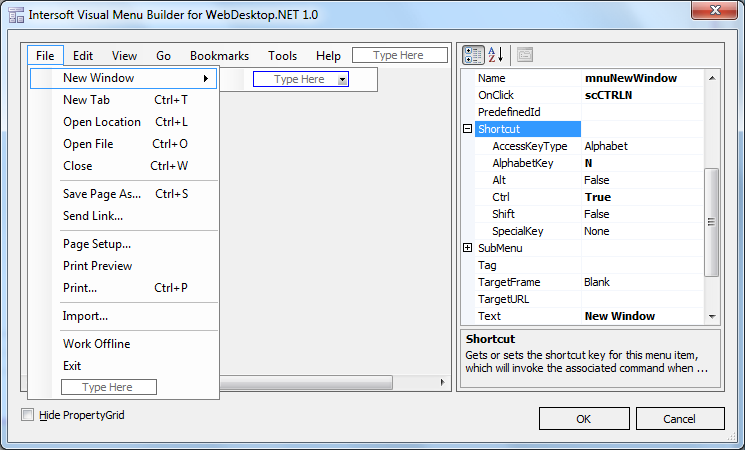
Task: Switch property grid to Categorized view
Action: (x=473, y=55)
